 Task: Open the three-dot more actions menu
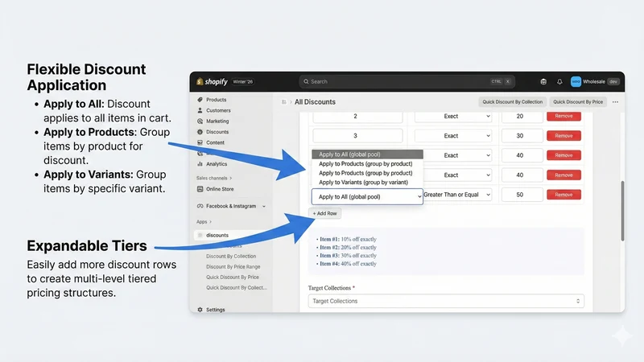click(615, 102)
